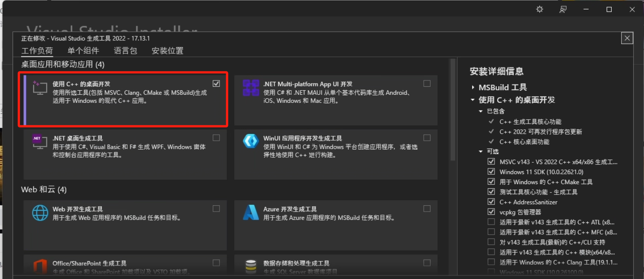Screen dimensions: 644x279
Task: Collapse the 可选 subsection
Action: click(481, 151)
